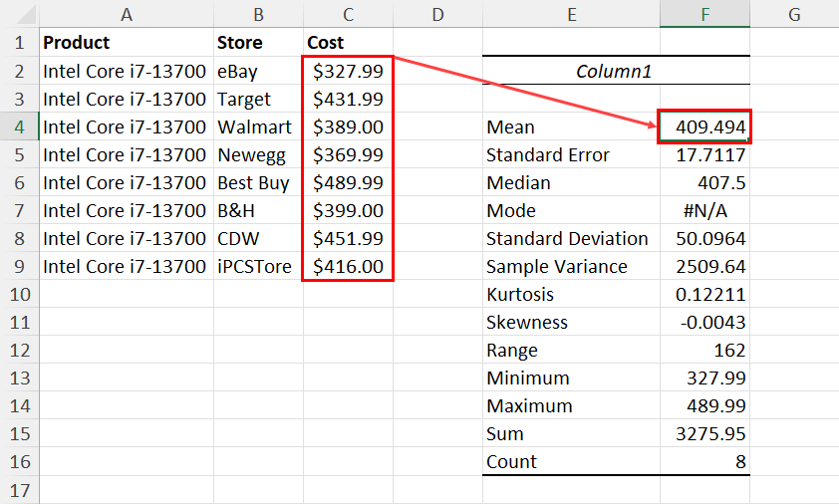The width and height of the screenshot is (839, 504).
Task: Select the sum value 3275.95
Action: point(705,433)
